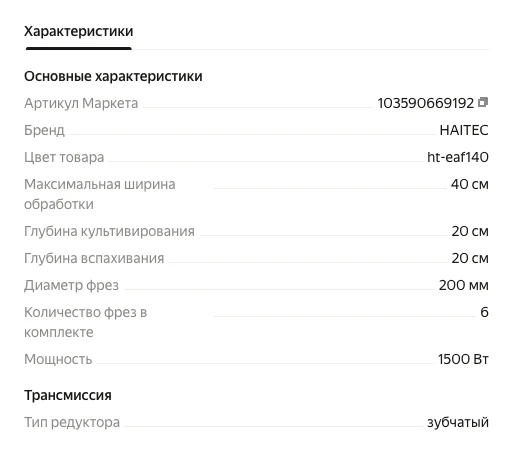
Task: Click the Трансмиссия section heading
Action: point(68,395)
